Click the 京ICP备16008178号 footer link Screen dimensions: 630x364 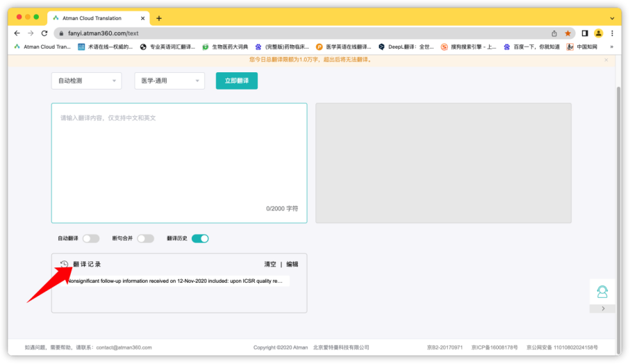point(494,347)
